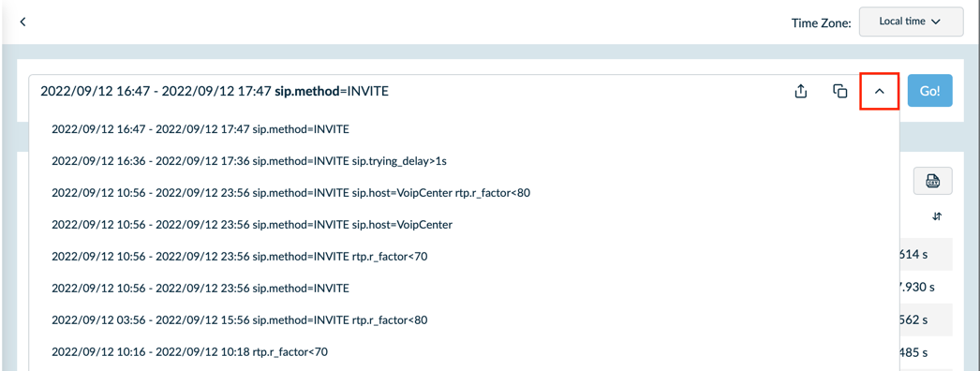Click the Go! button

click(930, 91)
